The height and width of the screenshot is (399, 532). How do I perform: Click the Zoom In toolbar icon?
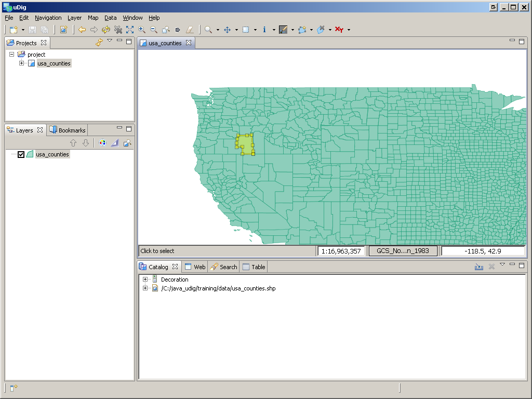coord(142,30)
